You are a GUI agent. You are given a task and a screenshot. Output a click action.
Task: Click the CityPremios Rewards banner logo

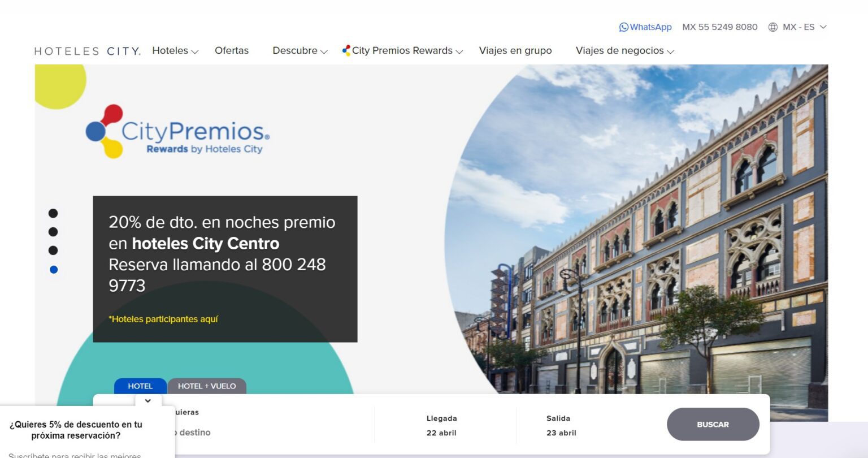pyautogui.click(x=177, y=131)
